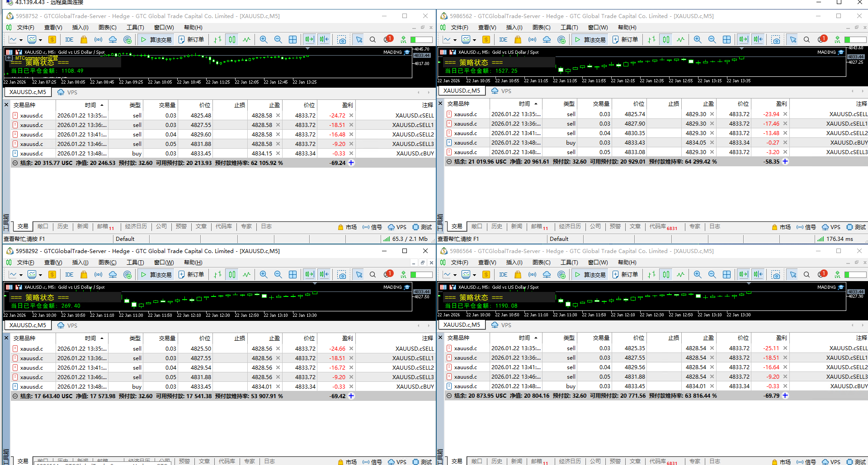Open the search magnifier in the 5958752 toolbar
Screen dimensions: 868x465
[373, 40]
